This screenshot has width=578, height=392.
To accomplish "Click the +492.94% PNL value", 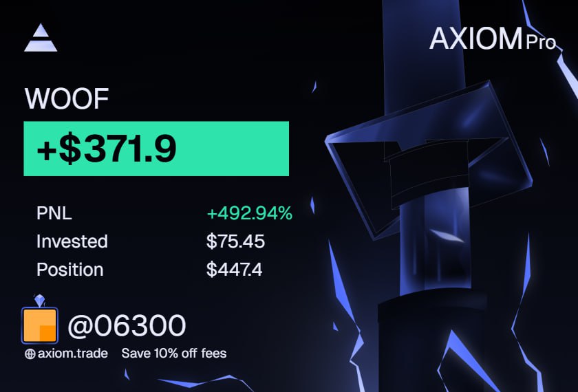I will tap(249, 213).
